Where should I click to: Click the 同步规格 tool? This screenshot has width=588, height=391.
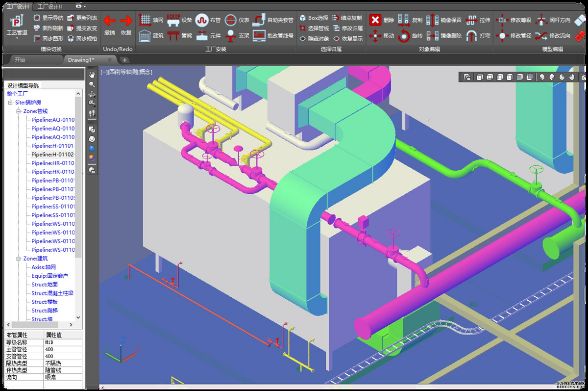tap(82, 38)
